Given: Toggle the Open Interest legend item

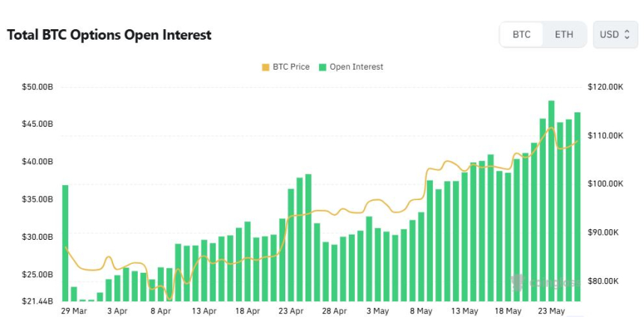Looking at the screenshot, I should point(350,67).
